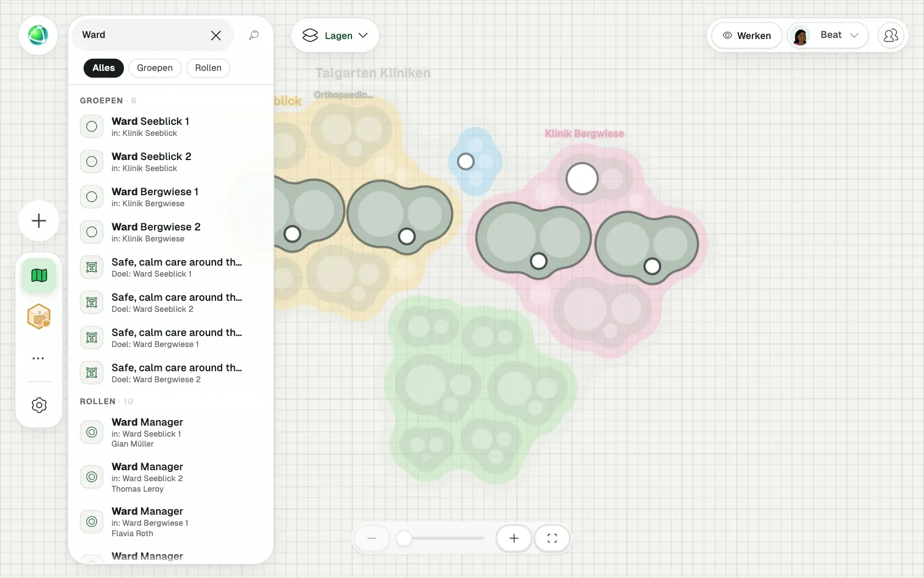Click the Flavia Roth name text
This screenshot has width=924, height=578.
[x=133, y=533]
